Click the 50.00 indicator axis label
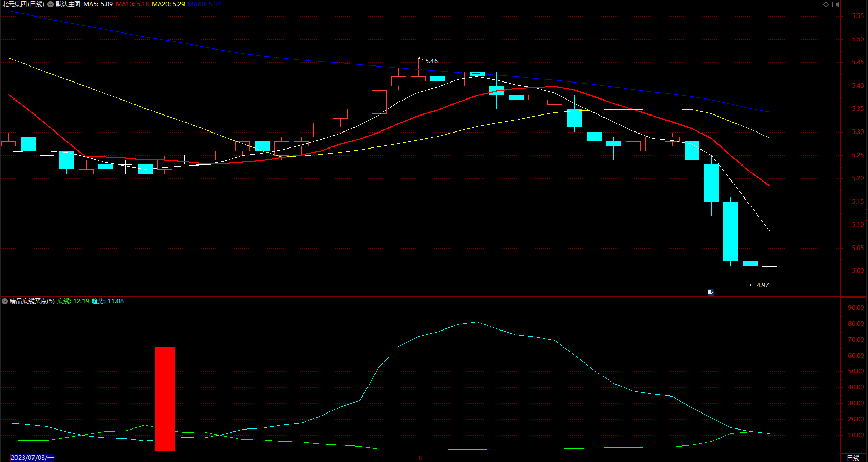The width and height of the screenshot is (868, 462). tap(856, 371)
